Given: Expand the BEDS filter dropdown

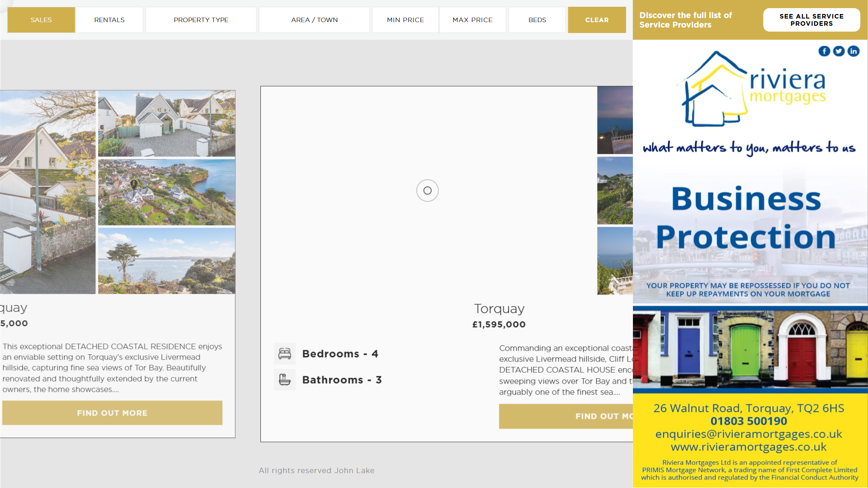Looking at the screenshot, I should coord(537,20).
